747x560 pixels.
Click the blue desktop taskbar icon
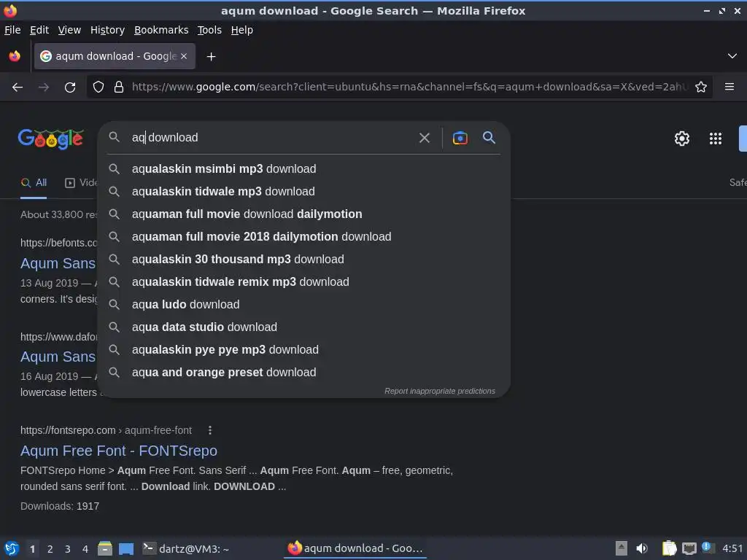(125, 549)
